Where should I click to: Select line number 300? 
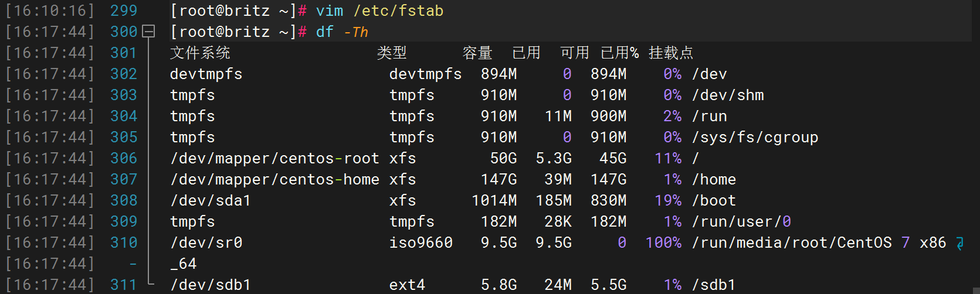pos(124,32)
